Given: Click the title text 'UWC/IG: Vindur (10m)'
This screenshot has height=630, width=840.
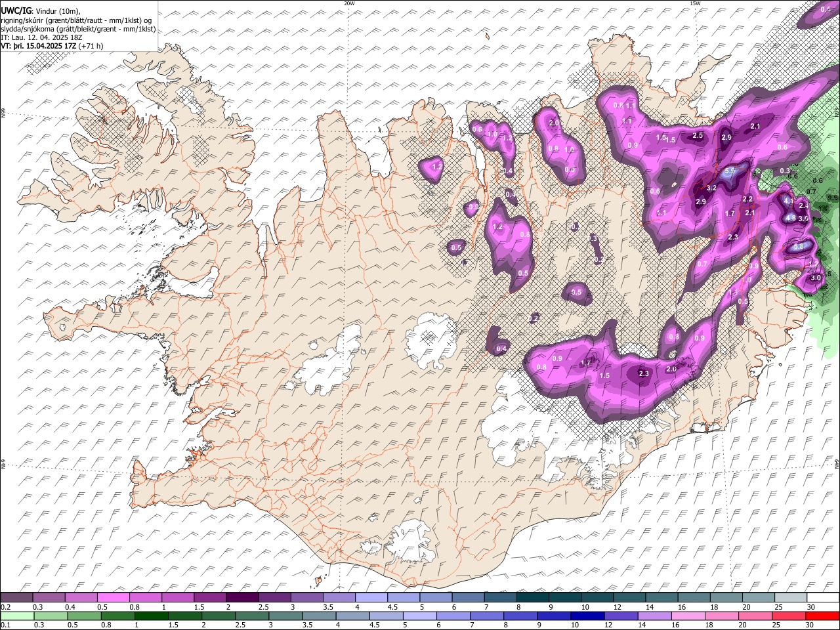Looking at the screenshot, I should tap(41, 11).
